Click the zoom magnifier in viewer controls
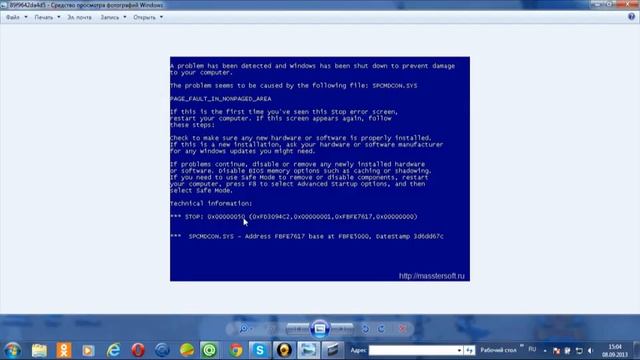 pos(244,329)
